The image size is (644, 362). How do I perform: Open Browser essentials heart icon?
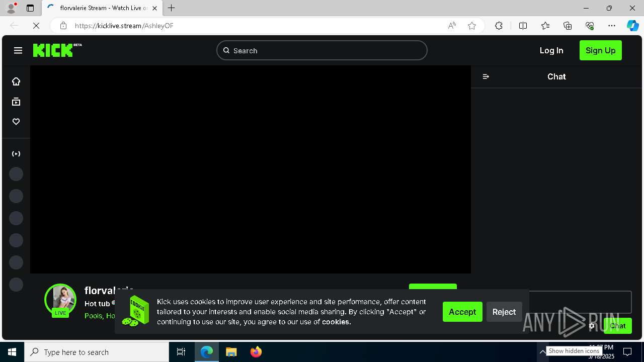click(590, 26)
